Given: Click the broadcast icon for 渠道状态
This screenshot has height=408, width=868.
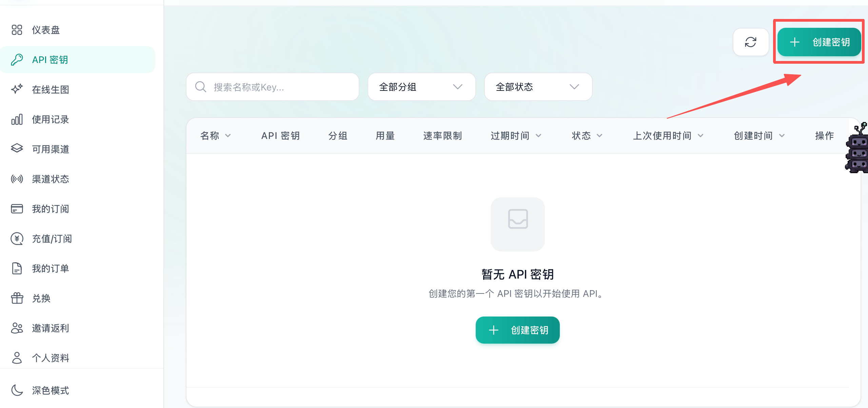Looking at the screenshot, I should tap(17, 179).
